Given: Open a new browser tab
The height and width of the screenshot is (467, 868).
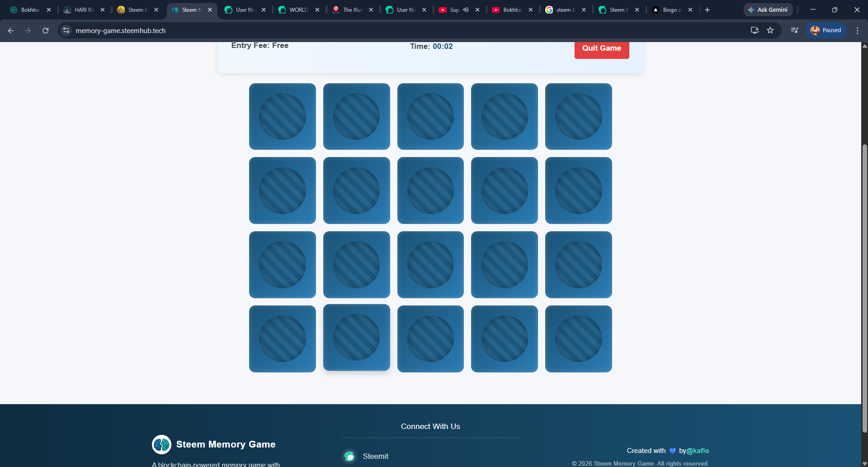Looking at the screenshot, I should click(708, 10).
